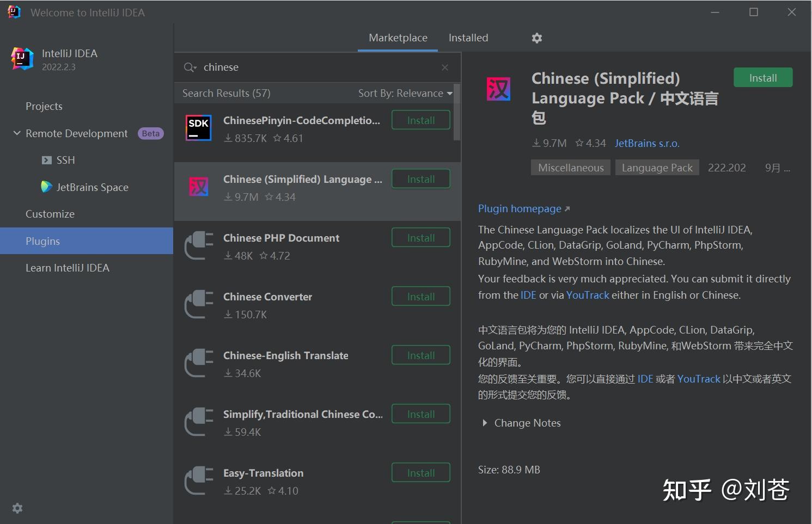Image resolution: width=812 pixels, height=524 pixels.
Task: Click the large 汉 icon in the details panel
Action: pyautogui.click(x=498, y=89)
